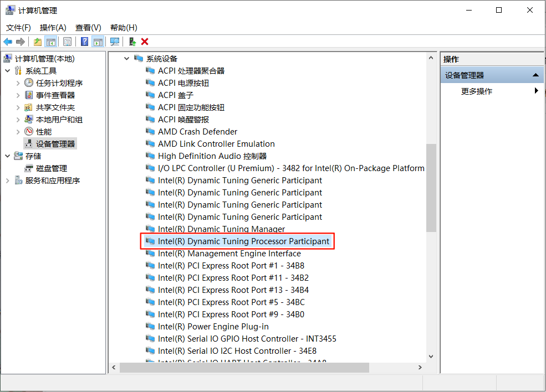The width and height of the screenshot is (546, 392).
Task: Click the device list vertical scrollbar thumb
Action: coord(431,188)
